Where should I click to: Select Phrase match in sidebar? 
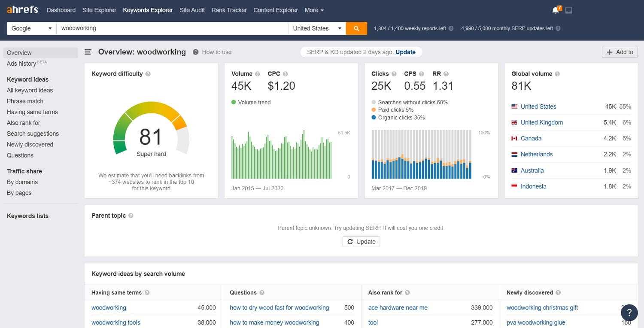tap(25, 101)
